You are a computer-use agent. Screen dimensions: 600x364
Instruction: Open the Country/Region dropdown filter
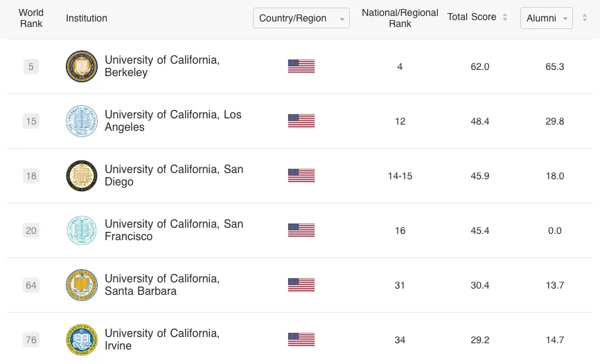pos(301,18)
